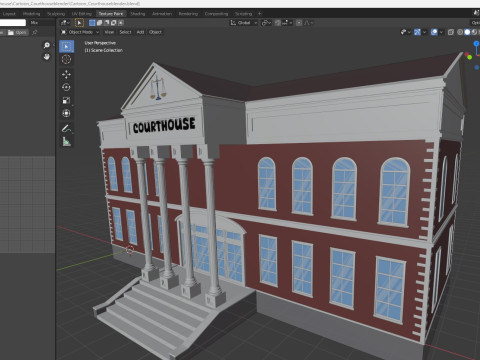
Task: Switch to the Layout workspace tab
Action: pos(9,14)
